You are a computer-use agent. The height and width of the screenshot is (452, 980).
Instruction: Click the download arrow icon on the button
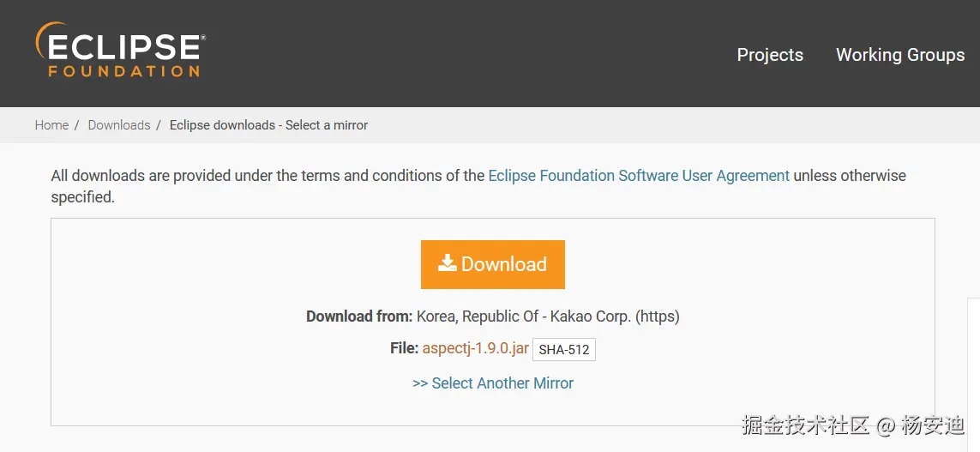pyautogui.click(x=448, y=263)
